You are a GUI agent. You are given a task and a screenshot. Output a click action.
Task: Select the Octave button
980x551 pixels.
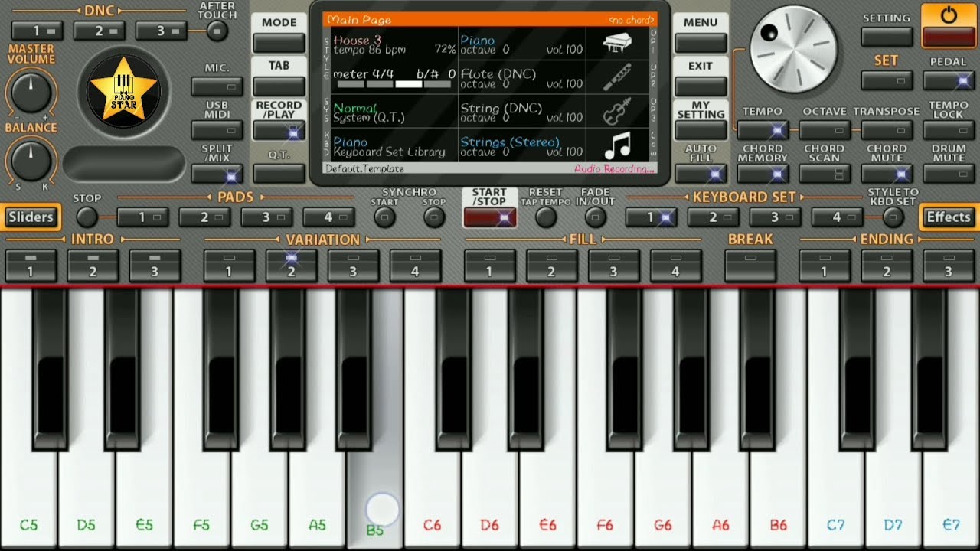(x=825, y=130)
